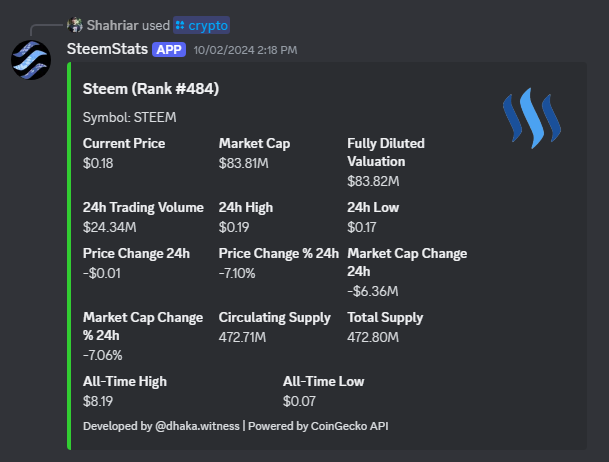Click the Circulating Supply value 472.71M

pos(242,336)
